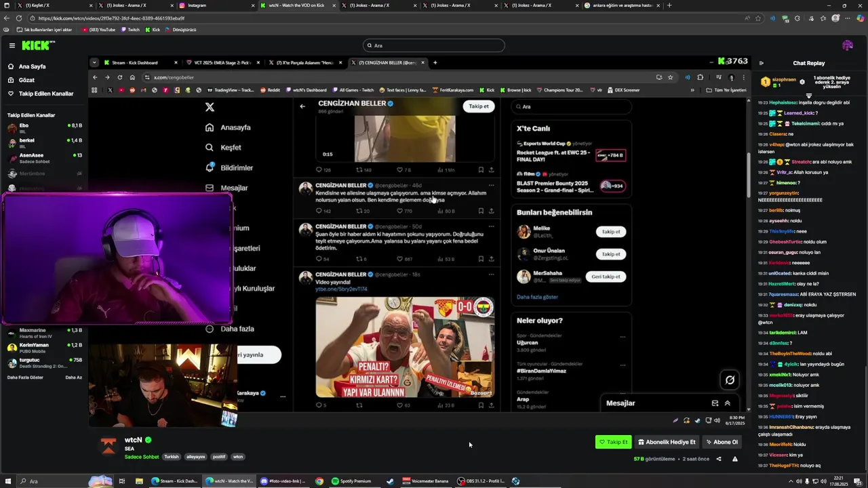
Task: Click Abonelik Hediye Et button
Action: click(x=667, y=442)
